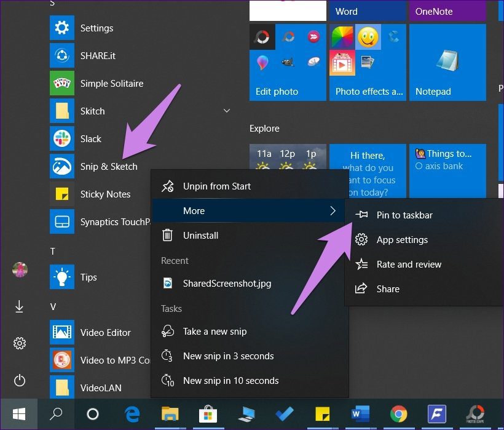Click the letter V section header

(53, 306)
